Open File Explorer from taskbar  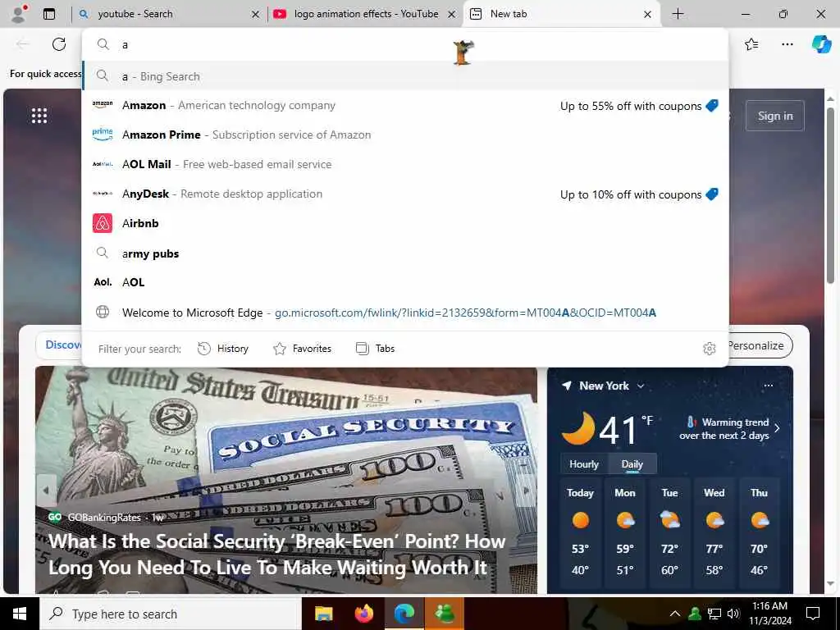point(323,614)
